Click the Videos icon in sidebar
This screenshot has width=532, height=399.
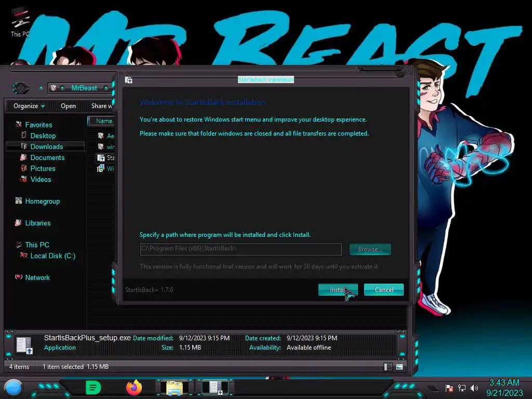tap(24, 179)
